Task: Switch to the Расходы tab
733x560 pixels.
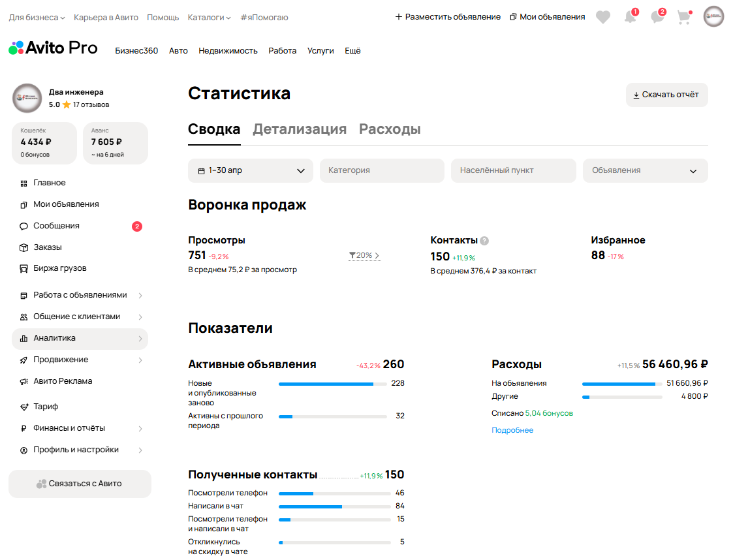Action: click(x=390, y=129)
